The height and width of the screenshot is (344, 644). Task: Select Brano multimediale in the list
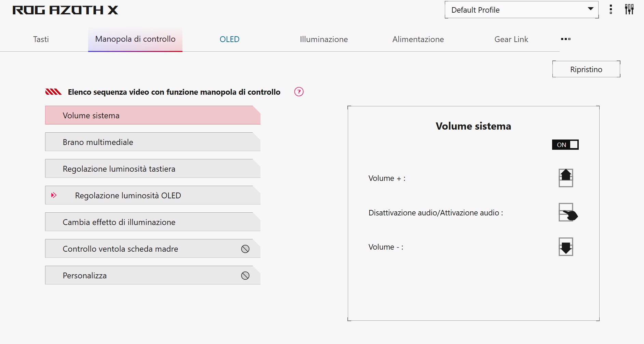153,142
